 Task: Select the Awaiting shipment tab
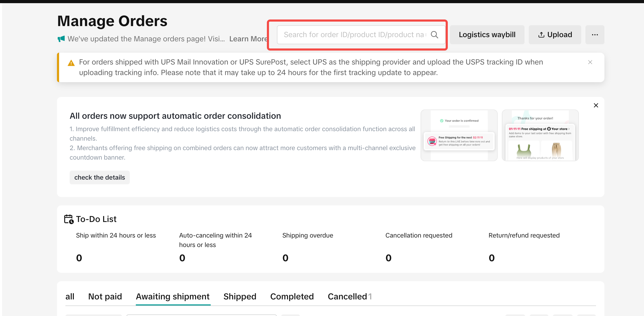pyautogui.click(x=173, y=297)
